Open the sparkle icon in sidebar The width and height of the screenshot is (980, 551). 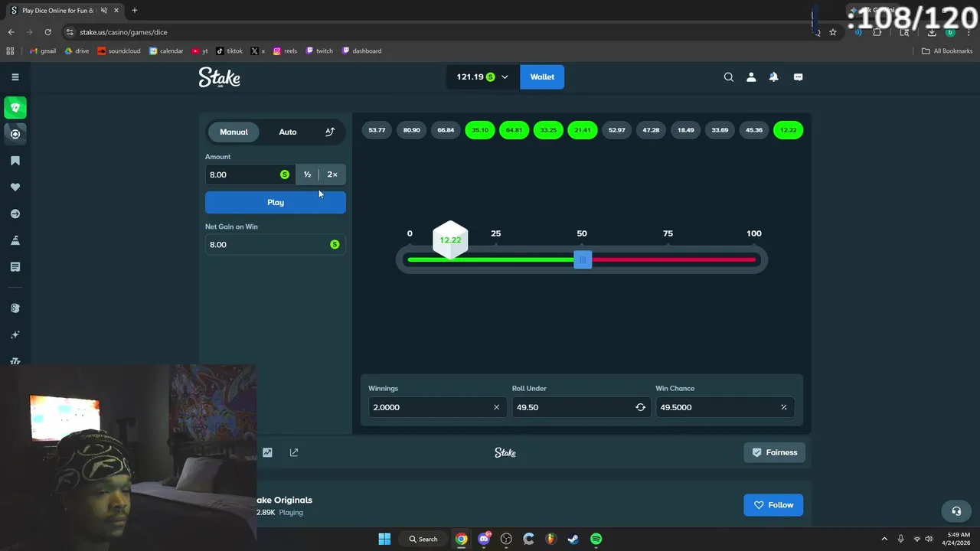15,335
